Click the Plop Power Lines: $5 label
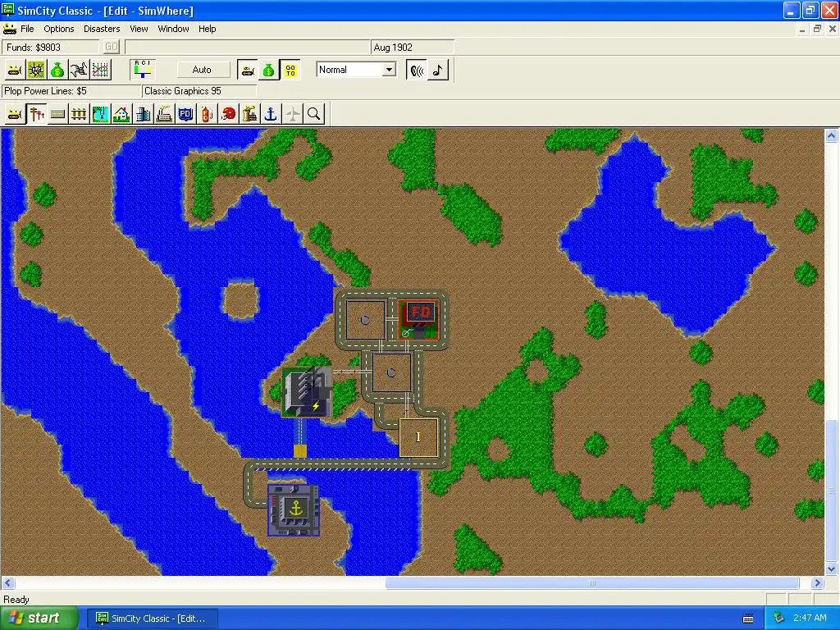840x630 pixels. [72, 91]
